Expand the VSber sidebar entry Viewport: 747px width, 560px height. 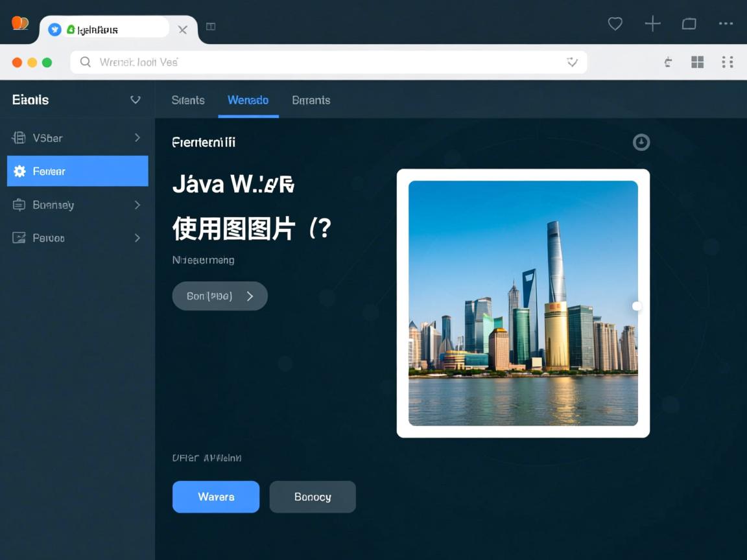136,137
